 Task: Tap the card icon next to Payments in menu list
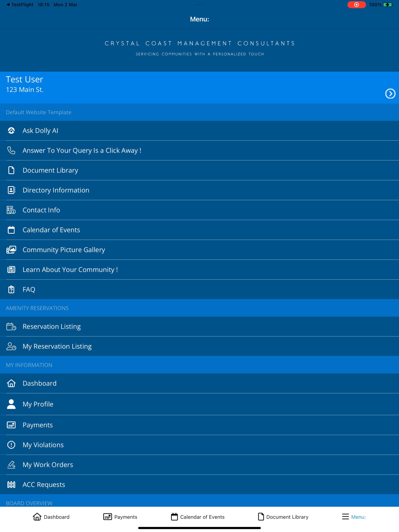point(11,425)
